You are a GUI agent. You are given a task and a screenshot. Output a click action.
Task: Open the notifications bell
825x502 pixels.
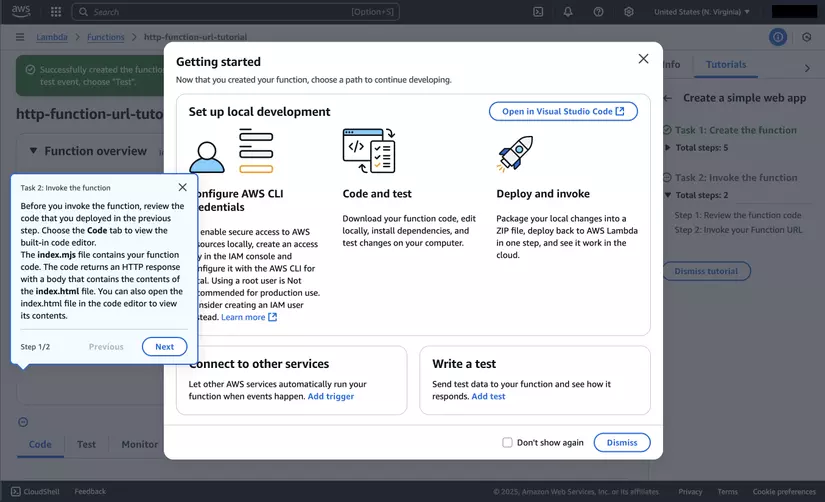(x=568, y=12)
